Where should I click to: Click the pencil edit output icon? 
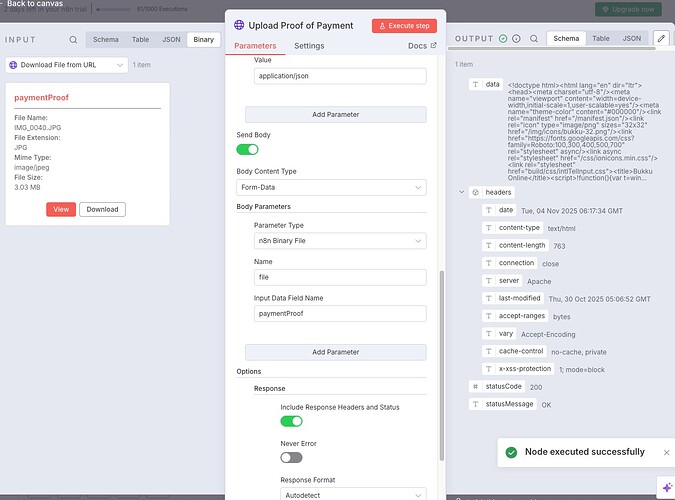[661, 38]
